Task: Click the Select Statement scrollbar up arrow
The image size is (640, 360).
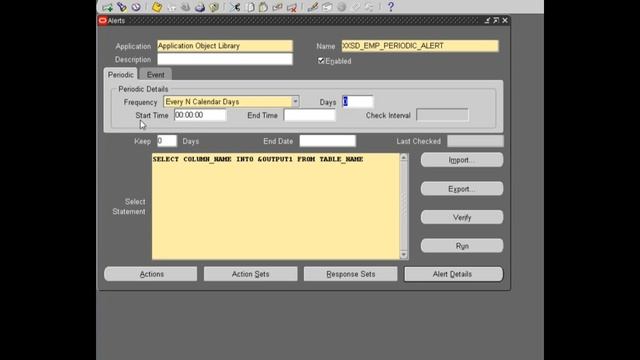Action: click(404, 158)
